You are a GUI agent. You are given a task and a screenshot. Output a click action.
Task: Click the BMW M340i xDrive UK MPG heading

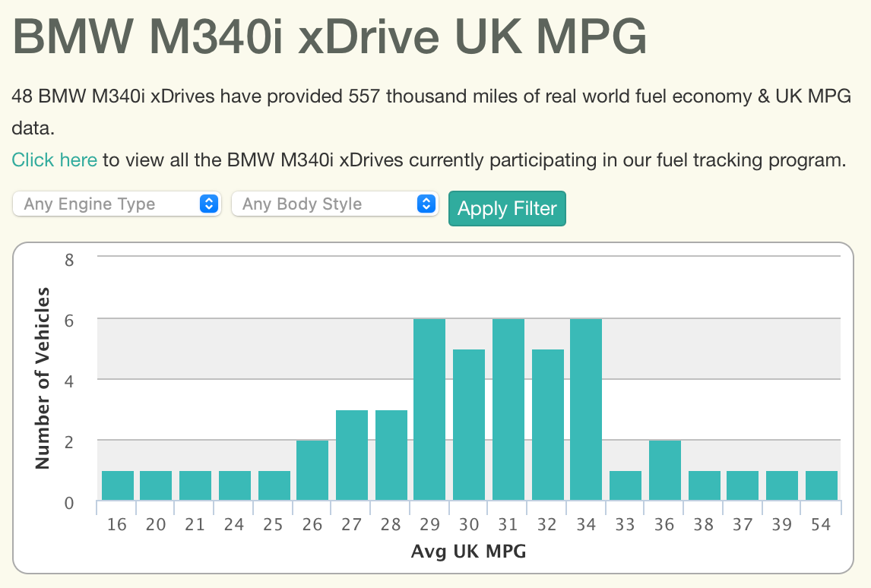330,36
